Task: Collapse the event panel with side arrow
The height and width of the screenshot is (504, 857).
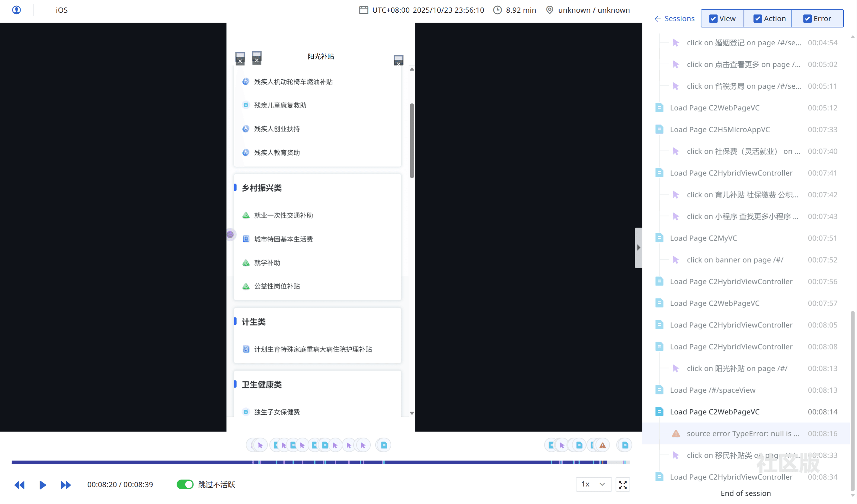Action: tap(638, 247)
